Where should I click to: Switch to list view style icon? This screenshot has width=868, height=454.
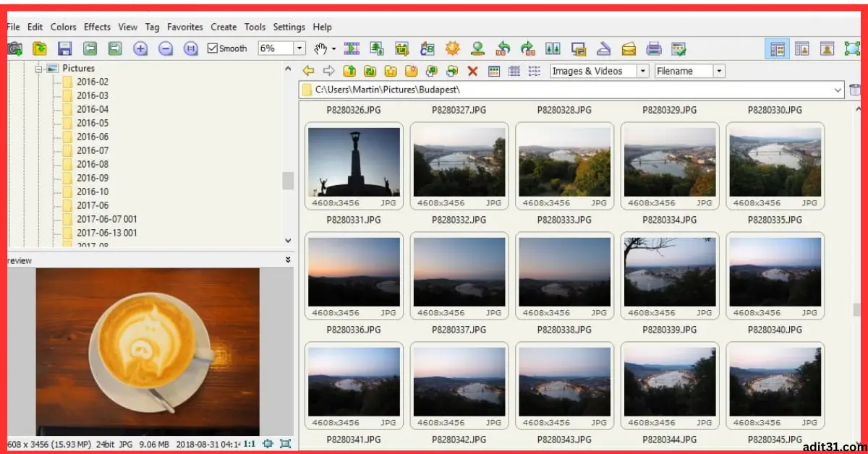pos(535,71)
